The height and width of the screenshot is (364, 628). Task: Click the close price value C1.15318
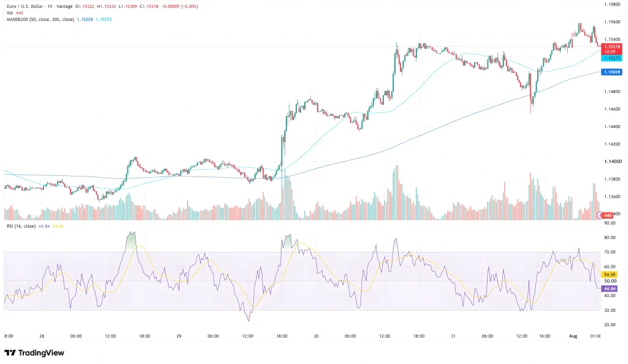pyautogui.click(x=149, y=6)
